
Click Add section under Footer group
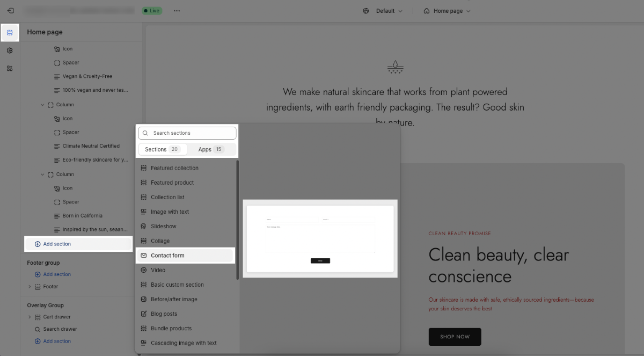pos(57,274)
